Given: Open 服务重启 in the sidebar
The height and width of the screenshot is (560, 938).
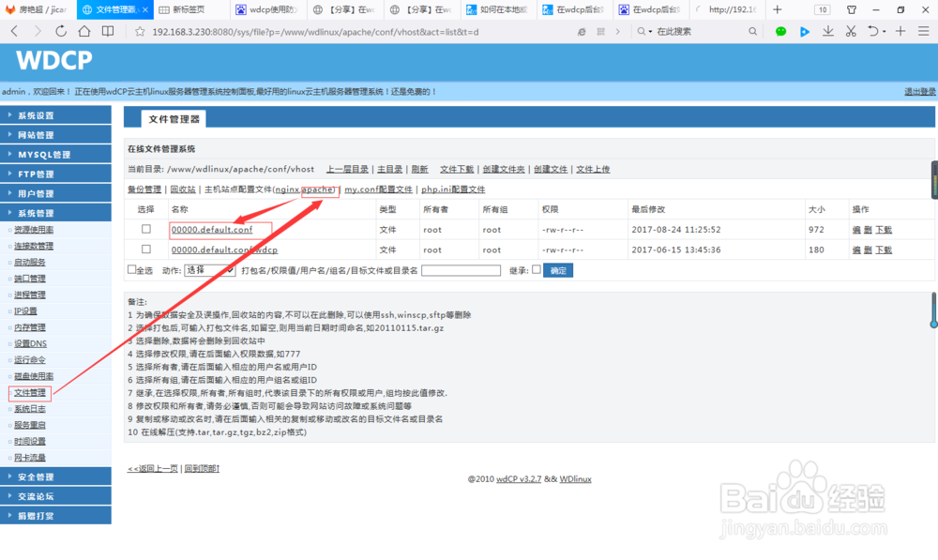Looking at the screenshot, I should (30, 425).
